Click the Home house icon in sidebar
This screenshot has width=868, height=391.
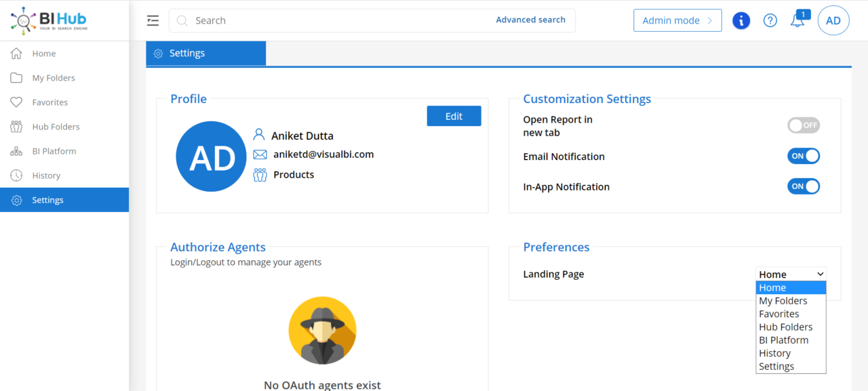(x=16, y=54)
